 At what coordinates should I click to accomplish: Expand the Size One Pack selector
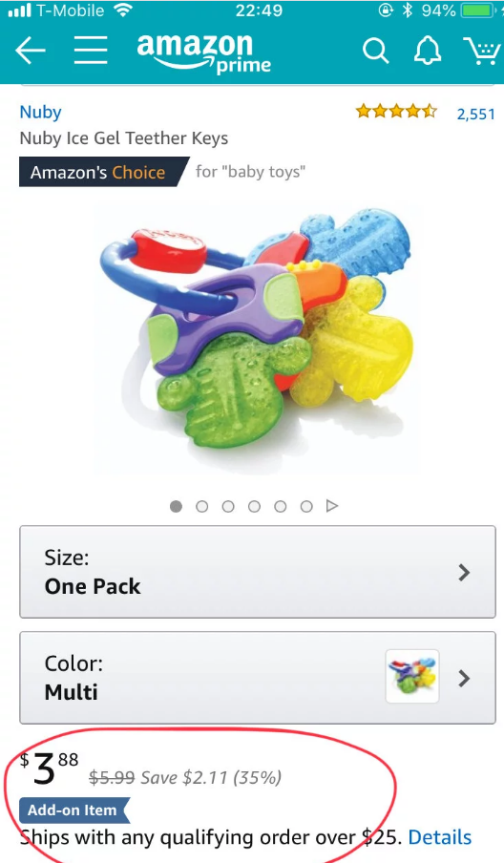[x=258, y=572]
